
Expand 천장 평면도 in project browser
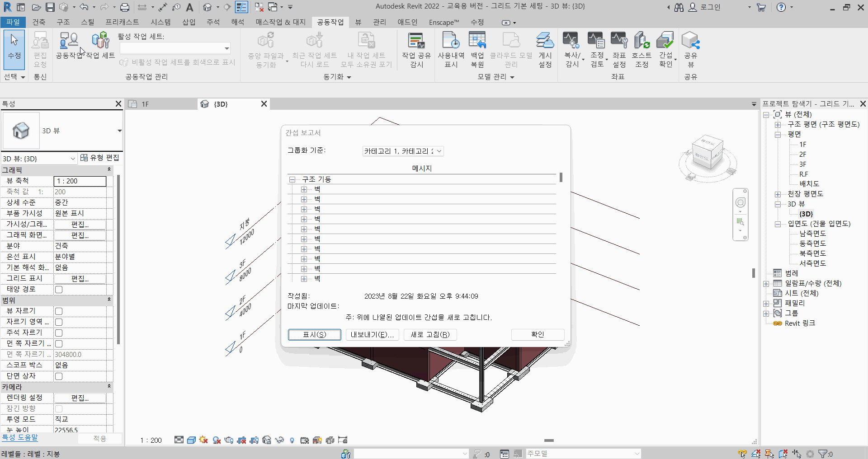coord(778,194)
